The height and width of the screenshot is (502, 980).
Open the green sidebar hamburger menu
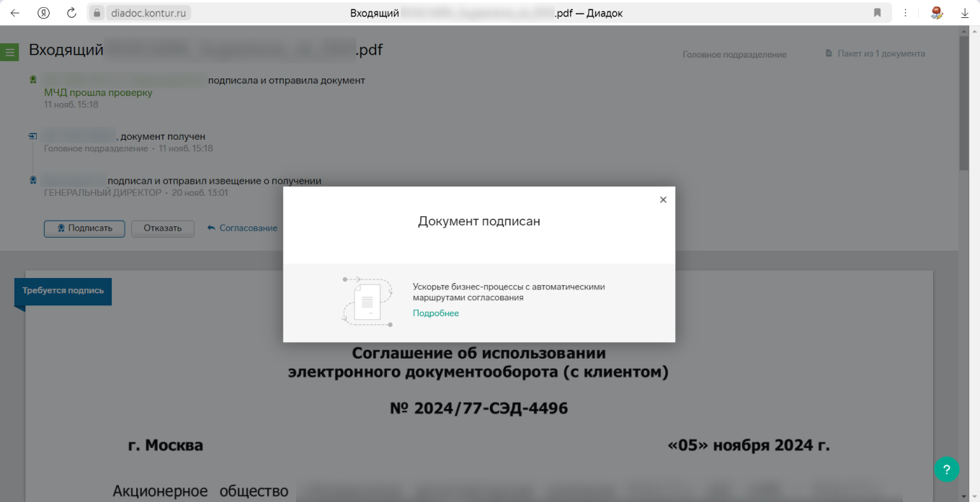coord(9,52)
